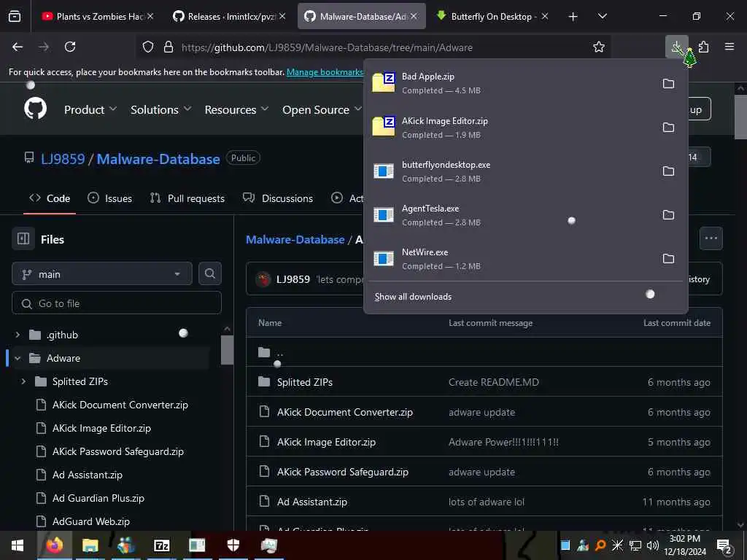Open Splitted ZIPs folder in file list
The image size is (747, 560).
(304, 382)
